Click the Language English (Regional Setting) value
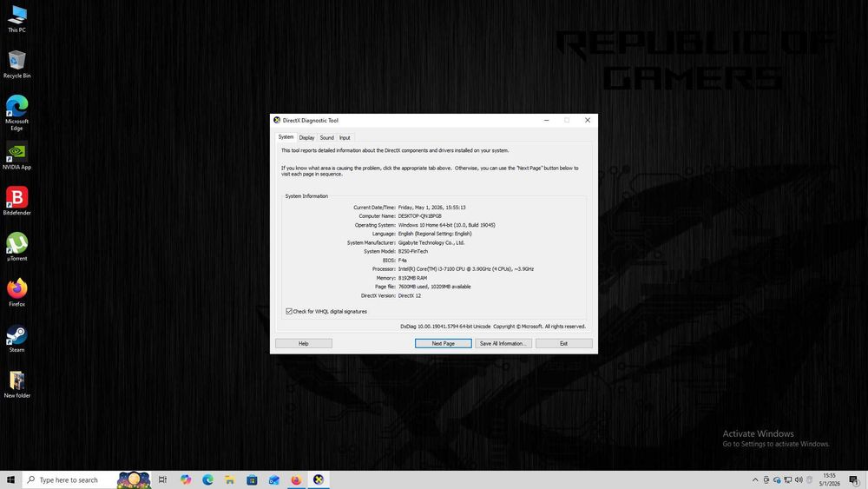 (435, 234)
